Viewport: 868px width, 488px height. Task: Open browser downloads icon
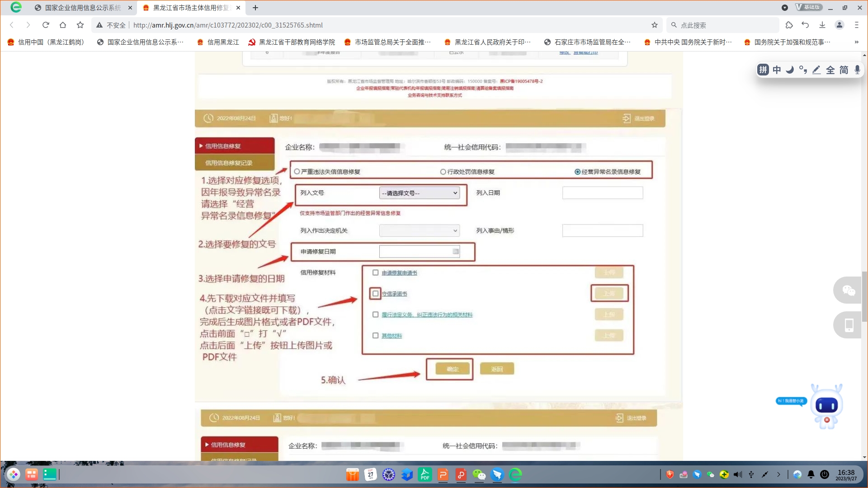822,25
